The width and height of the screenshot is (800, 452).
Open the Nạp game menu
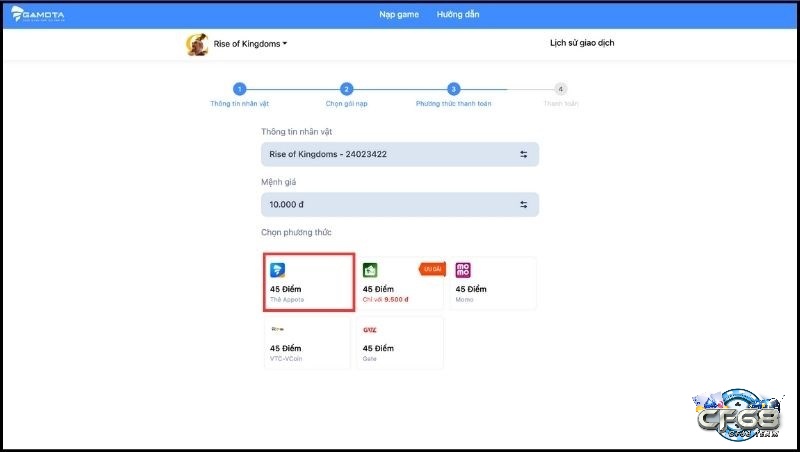pos(399,14)
